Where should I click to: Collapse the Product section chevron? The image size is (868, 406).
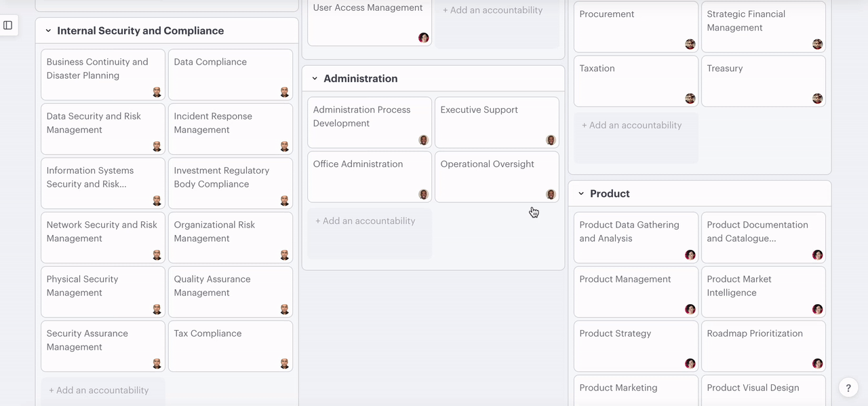click(581, 193)
